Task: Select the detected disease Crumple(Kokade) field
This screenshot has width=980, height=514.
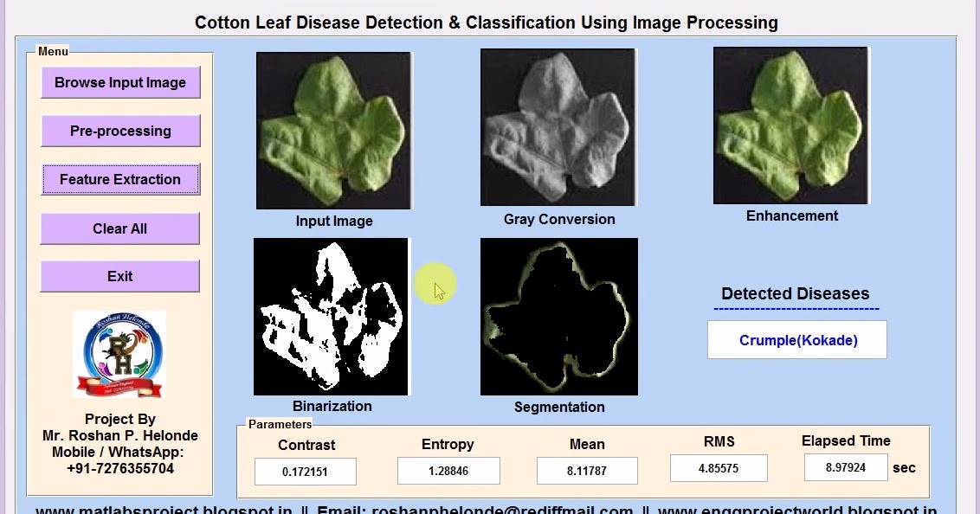Action: coord(796,339)
